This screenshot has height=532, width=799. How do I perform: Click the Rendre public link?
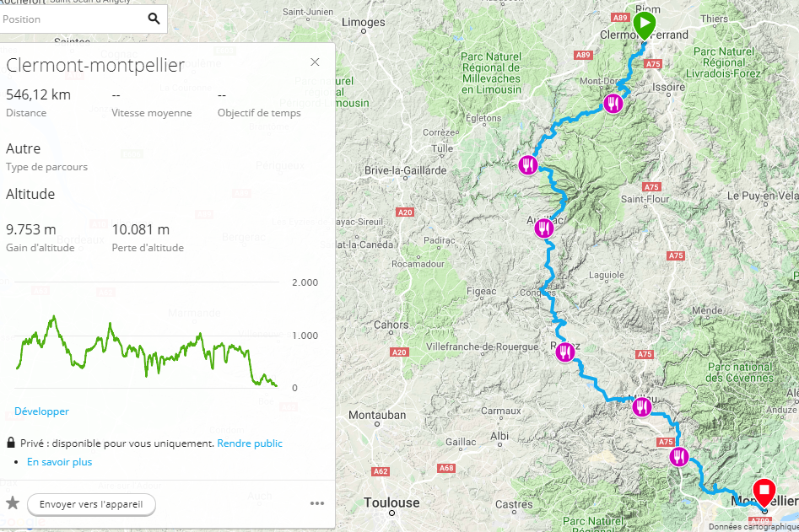(x=250, y=443)
